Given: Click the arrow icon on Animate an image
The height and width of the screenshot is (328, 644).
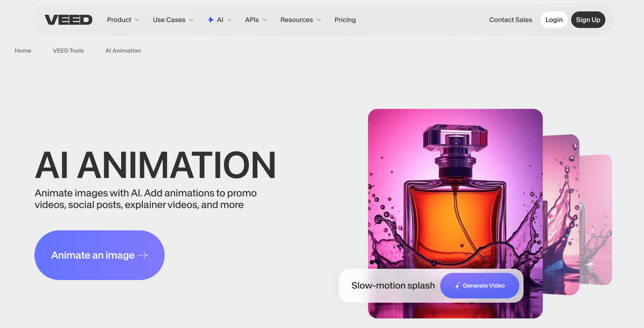Looking at the screenshot, I should pos(143,255).
